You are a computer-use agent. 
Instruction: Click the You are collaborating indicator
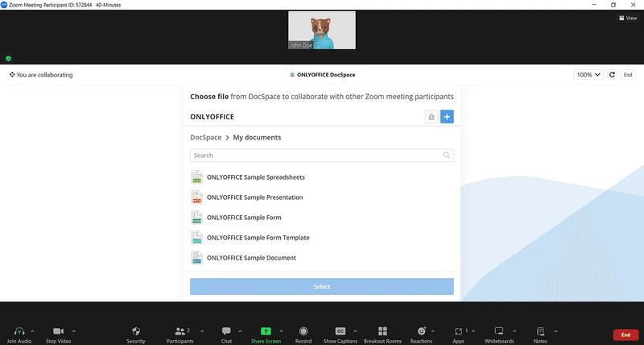(x=41, y=75)
